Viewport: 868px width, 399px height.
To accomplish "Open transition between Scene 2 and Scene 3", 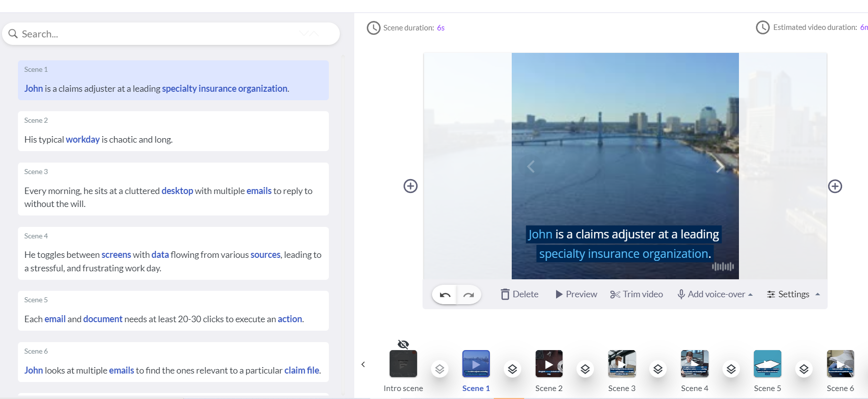I will (x=585, y=369).
